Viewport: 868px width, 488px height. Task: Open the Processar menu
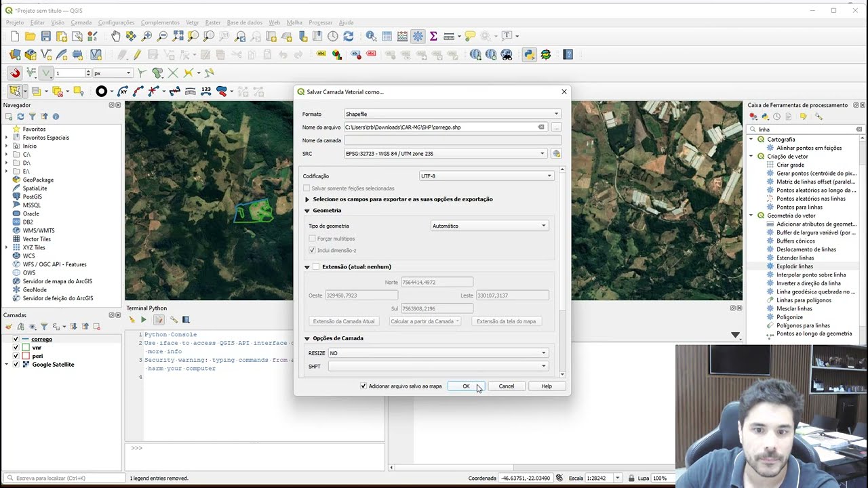pyautogui.click(x=320, y=22)
